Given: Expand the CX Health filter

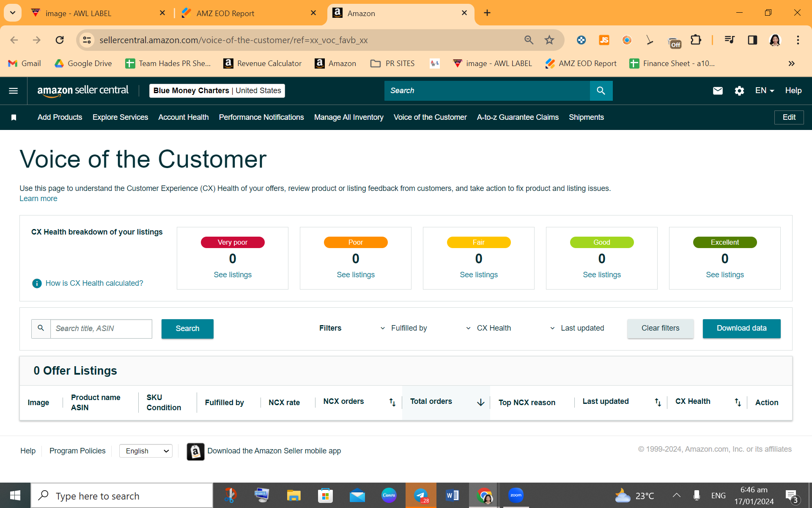Looking at the screenshot, I should 488,328.
